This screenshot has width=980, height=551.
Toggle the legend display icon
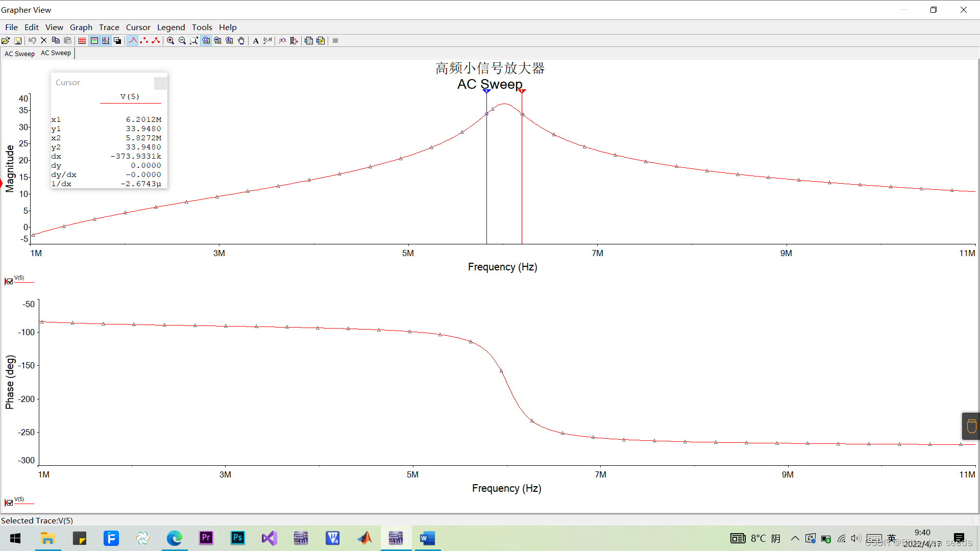tap(94, 41)
